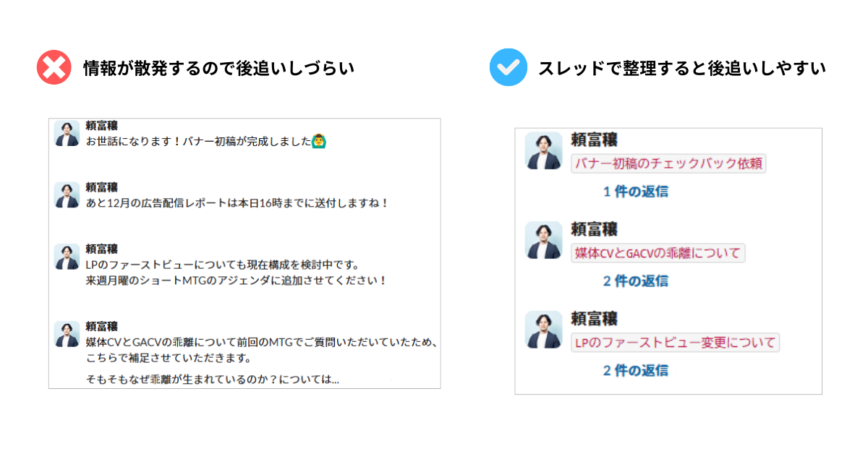
Task: Click the heading 情報が散発するので後追いしづらい
Action: [218, 69]
